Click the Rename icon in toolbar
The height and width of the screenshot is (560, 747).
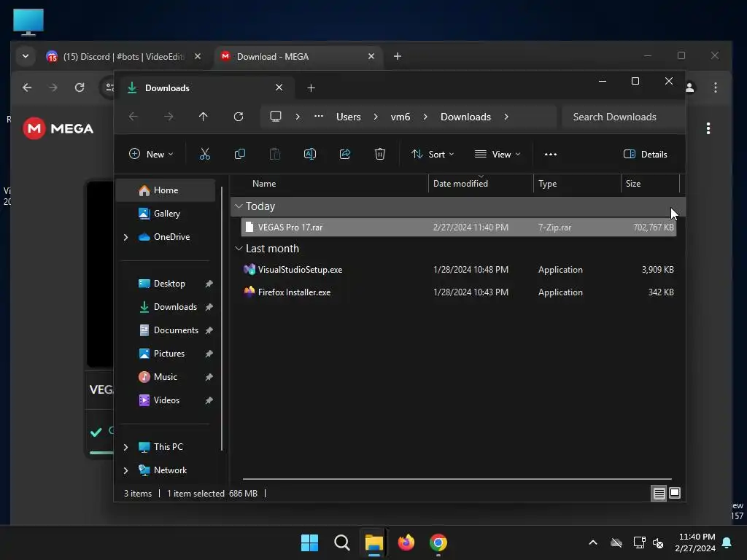[x=309, y=154]
